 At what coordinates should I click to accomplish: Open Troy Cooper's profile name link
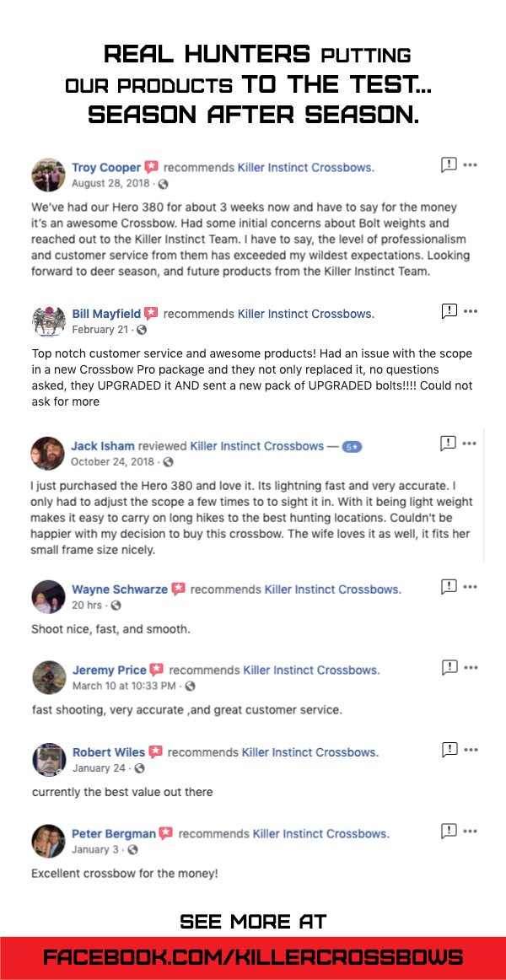(106, 168)
